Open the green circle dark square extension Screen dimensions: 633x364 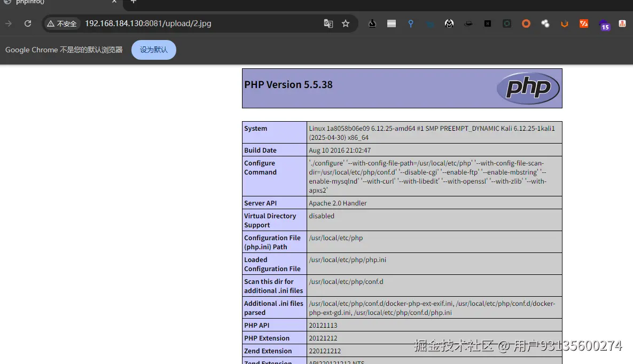[x=506, y=23]
